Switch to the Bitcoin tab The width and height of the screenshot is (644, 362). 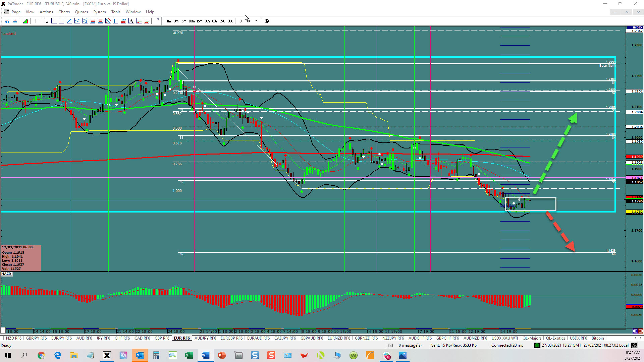click(598, 338)
